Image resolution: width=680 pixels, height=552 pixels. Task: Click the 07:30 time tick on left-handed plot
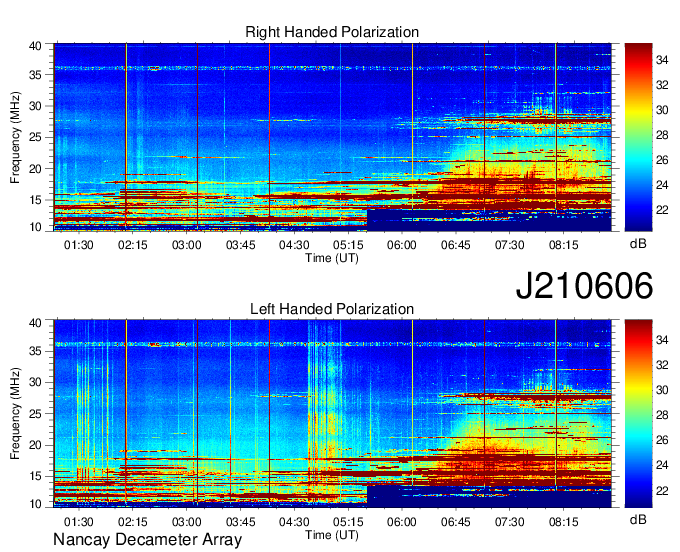pyautogui.click(x=510, y=522)
